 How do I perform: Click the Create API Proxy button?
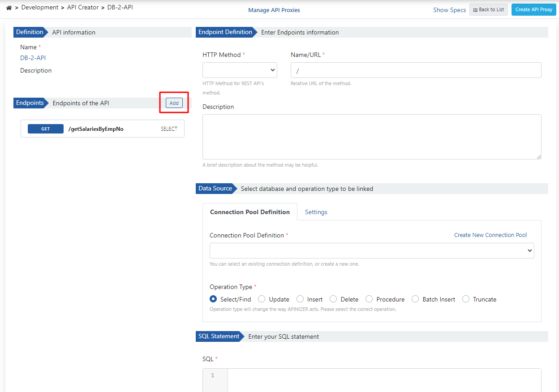[x=533, y=10]
